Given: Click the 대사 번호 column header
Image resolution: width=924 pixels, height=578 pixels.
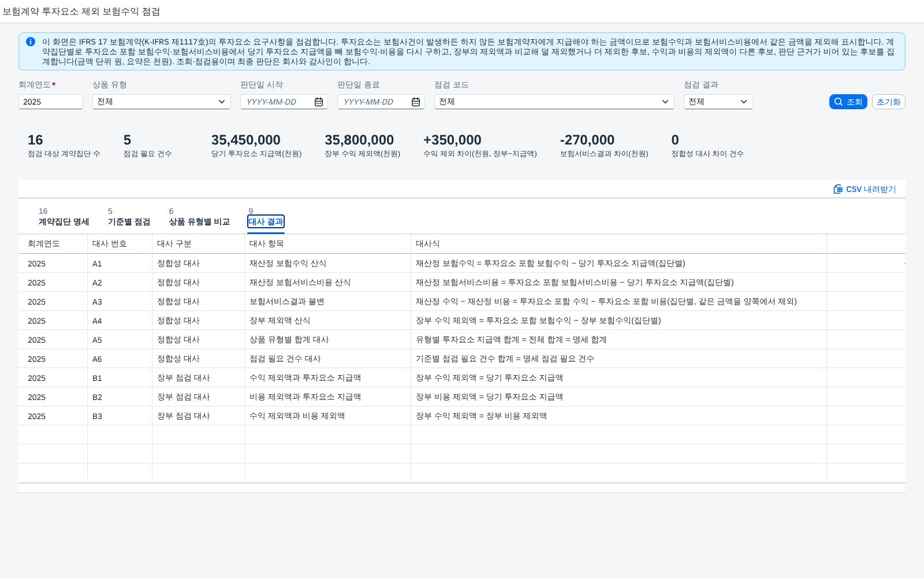Looking at the screenshot, I should pos(120,244).
